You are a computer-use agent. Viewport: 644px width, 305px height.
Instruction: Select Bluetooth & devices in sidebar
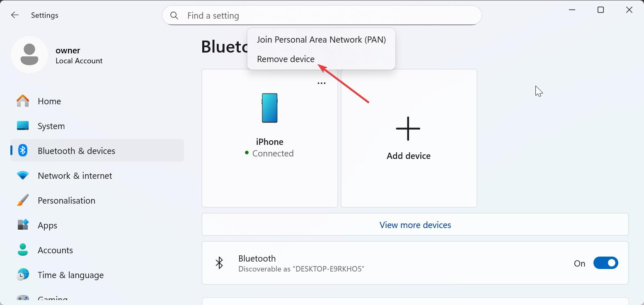coord(76,151)
